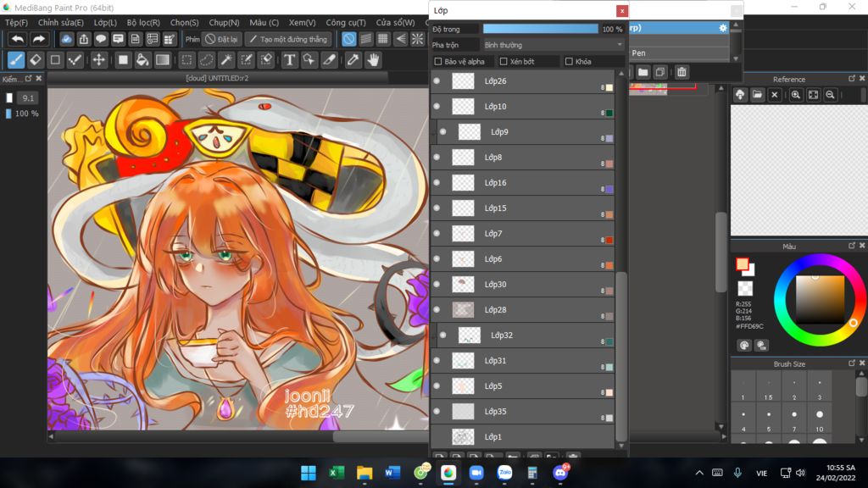The image size is (868, 488).
Task: Pick a color in the saturation square
Action: (820, 299)
